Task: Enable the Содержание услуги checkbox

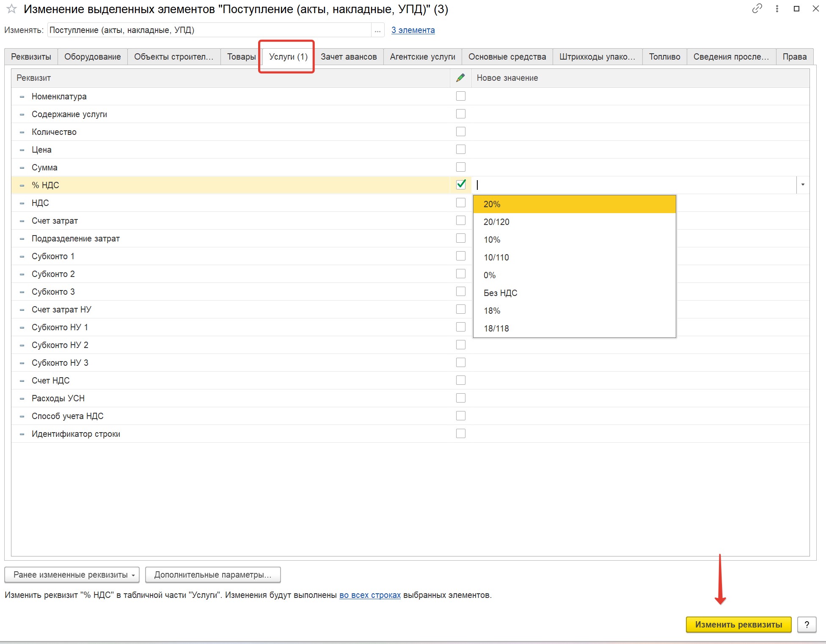Action: [x=461, y=114]
